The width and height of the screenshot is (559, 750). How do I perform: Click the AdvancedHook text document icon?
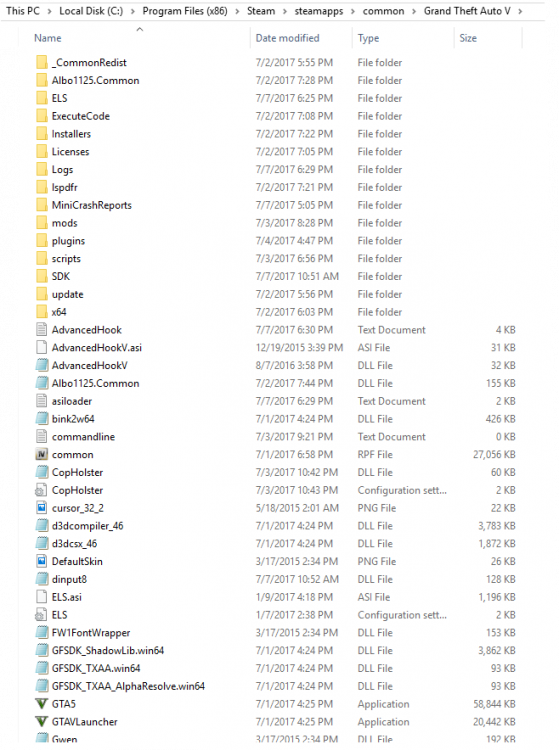click(x=42, y=330)
